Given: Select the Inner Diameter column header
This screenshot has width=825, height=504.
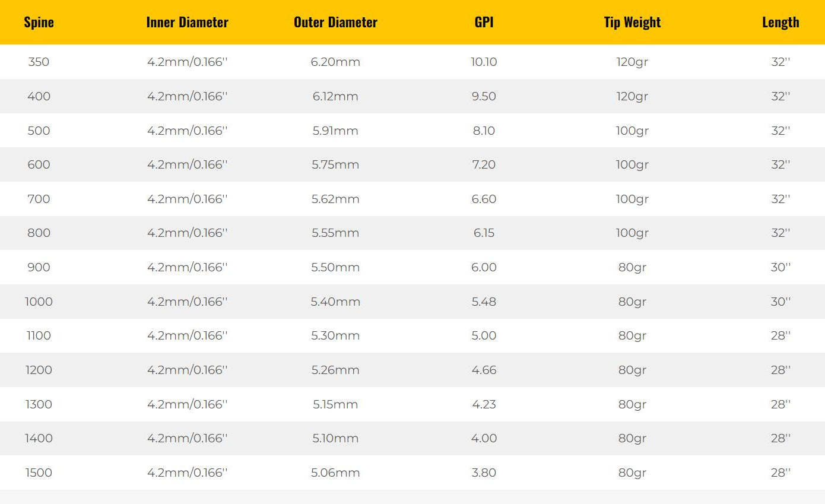Looking at the screenshot, I should [x=187, y=22].
